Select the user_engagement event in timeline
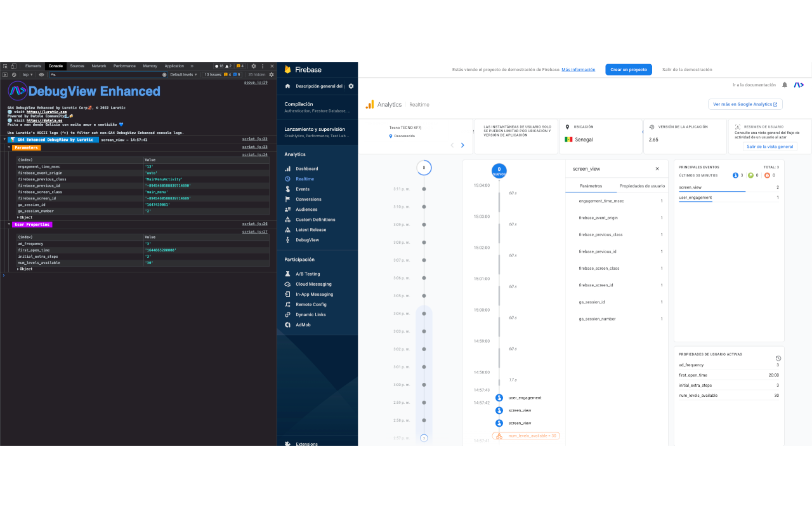 pyautogui.click(x=520, y=398)
